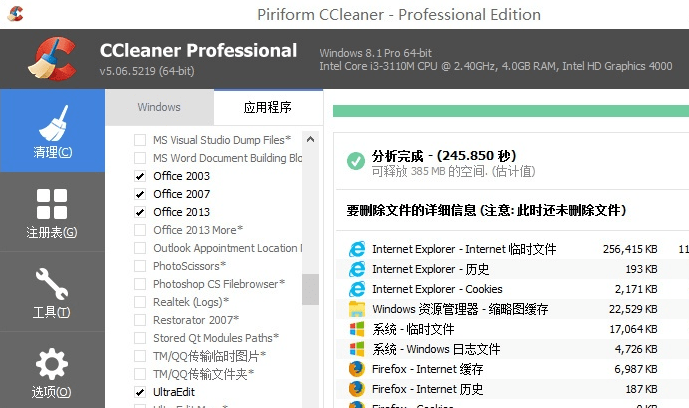Click the application list scrollbar thumb
The height and width of the screenshot is (408, 689).
click(310, 289)
